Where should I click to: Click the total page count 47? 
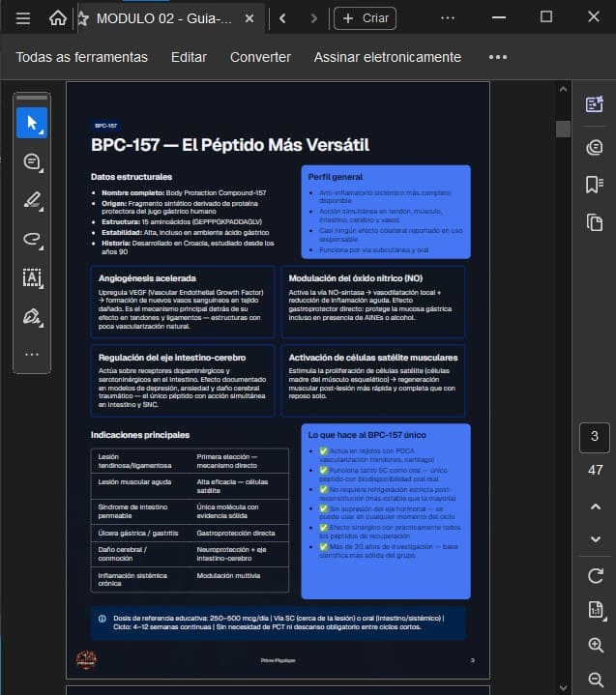point(595,470)
